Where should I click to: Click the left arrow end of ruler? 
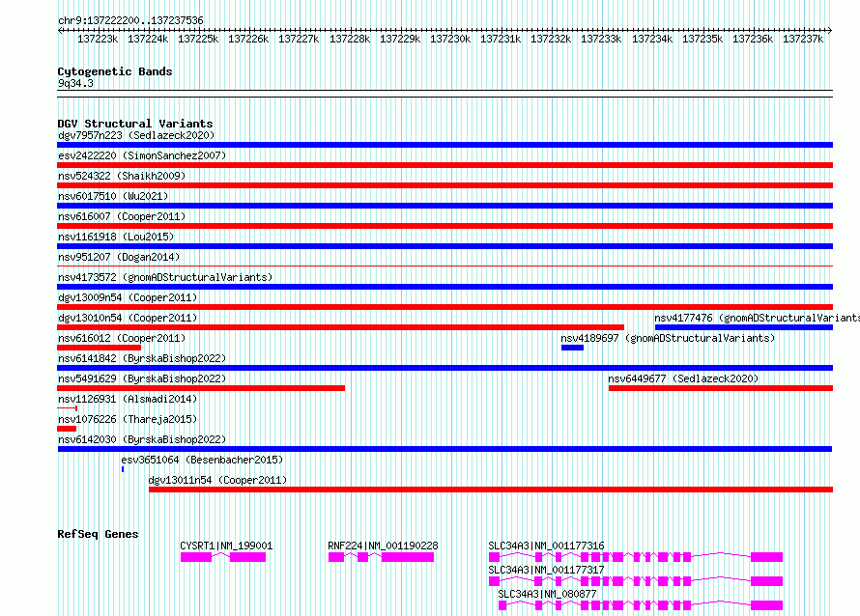[60, 30]
